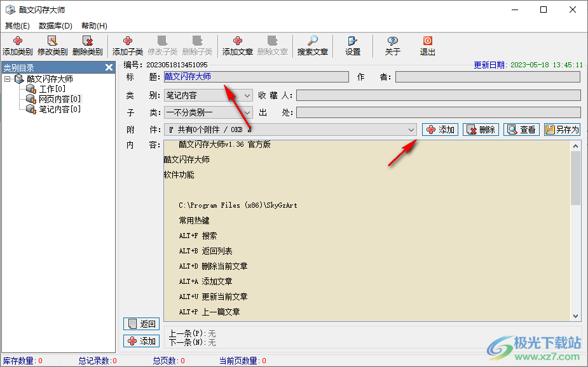The height and width of the screenshot is (367, 588).
Task: Click the content area scrollbar thumb
Action: tap(576, 178)
